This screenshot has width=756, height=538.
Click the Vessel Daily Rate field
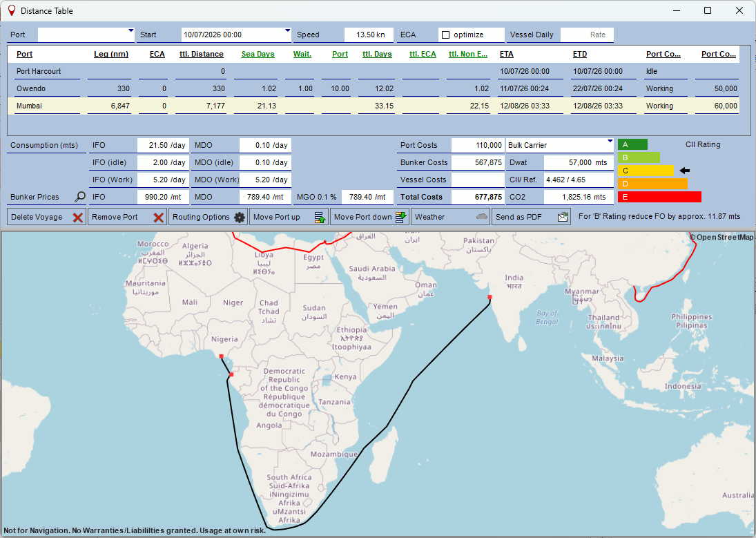click(x=587, y=35)
